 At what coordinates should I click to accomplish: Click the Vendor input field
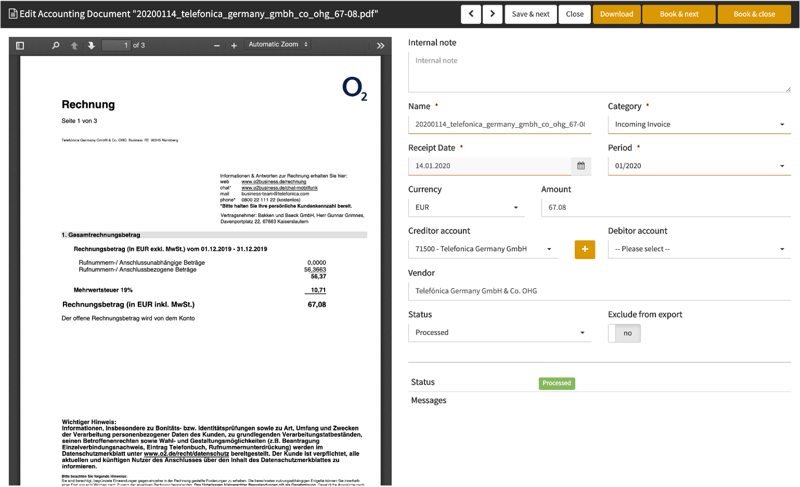click(599, 291)
